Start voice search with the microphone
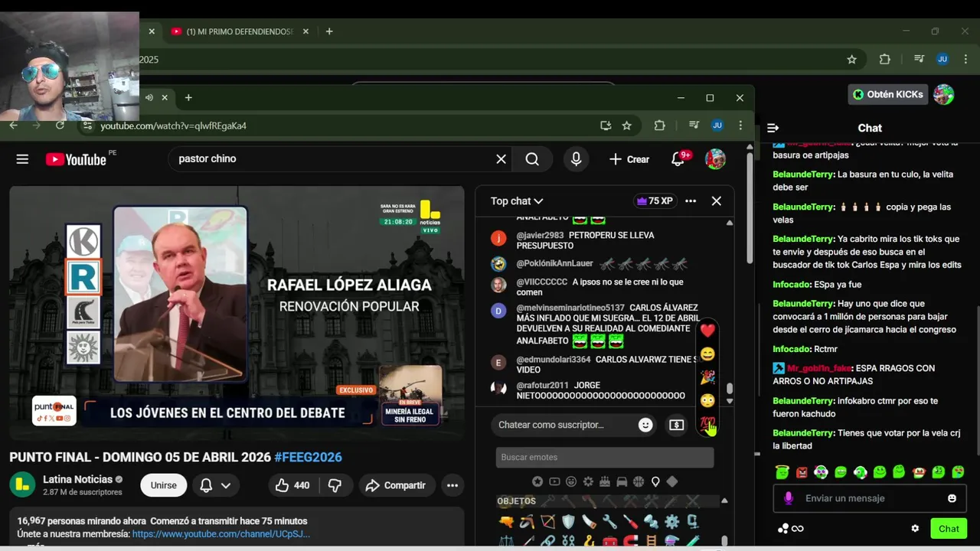 [x=576, y=159]
